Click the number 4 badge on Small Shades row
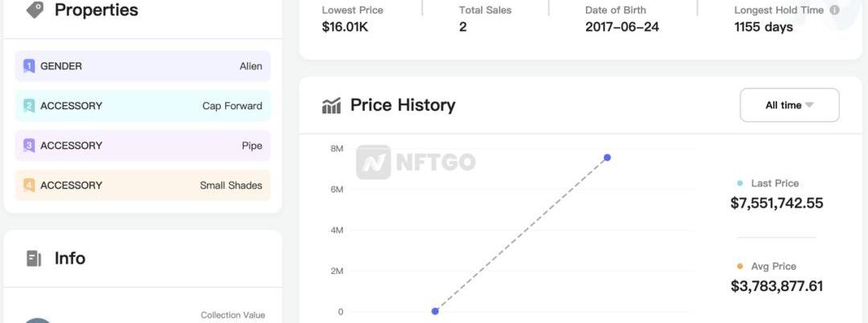The width and height of the screenshot is (868, 323). coord(29,185)
